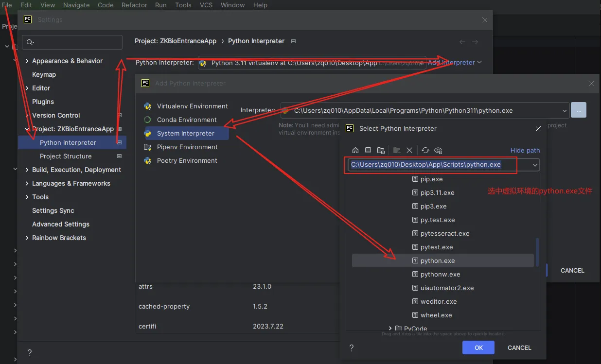This screenshot has height=364, width=601.
Task: Click the help question mark in Select Python Interpreter
Action: coord(352,348)
